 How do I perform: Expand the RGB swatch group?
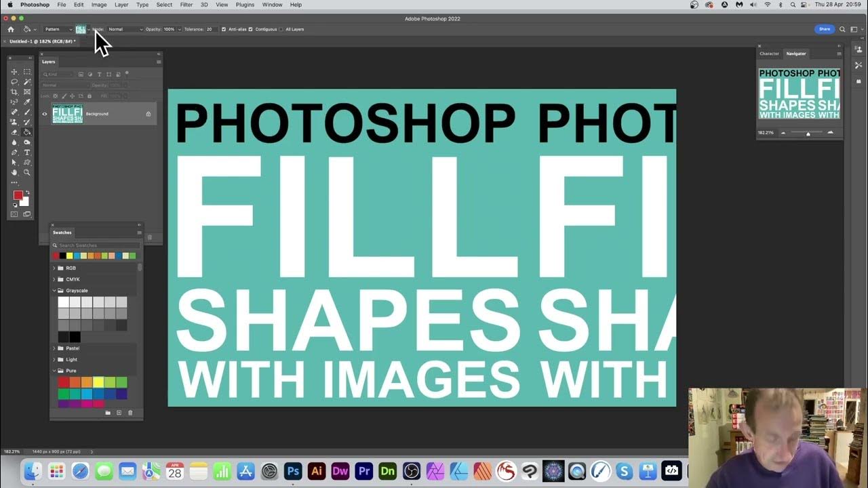tap(54, 268)
